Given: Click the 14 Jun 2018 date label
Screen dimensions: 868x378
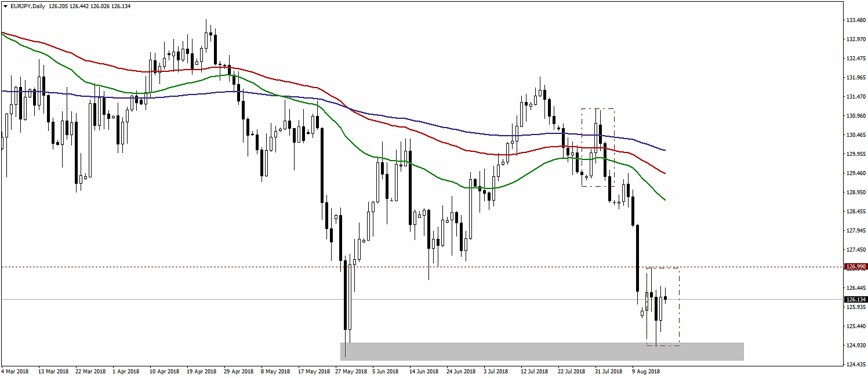Looking at the screenshot, I should 423,371.
